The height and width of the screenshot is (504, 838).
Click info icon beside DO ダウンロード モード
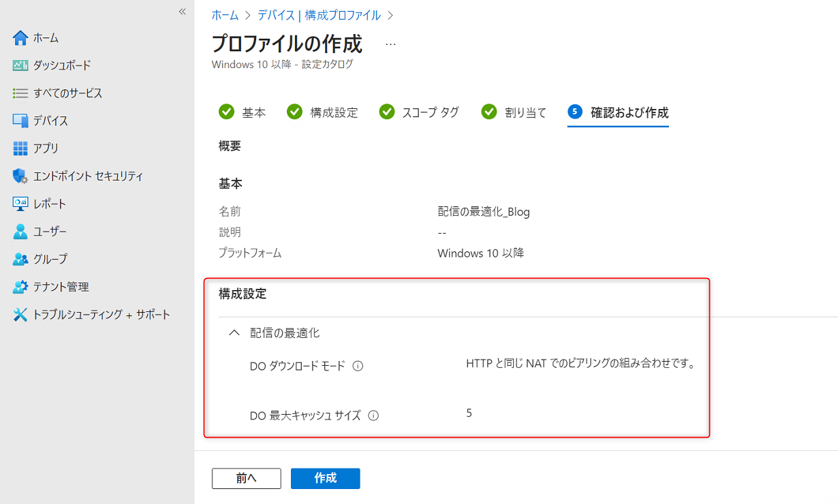(358, 366)
